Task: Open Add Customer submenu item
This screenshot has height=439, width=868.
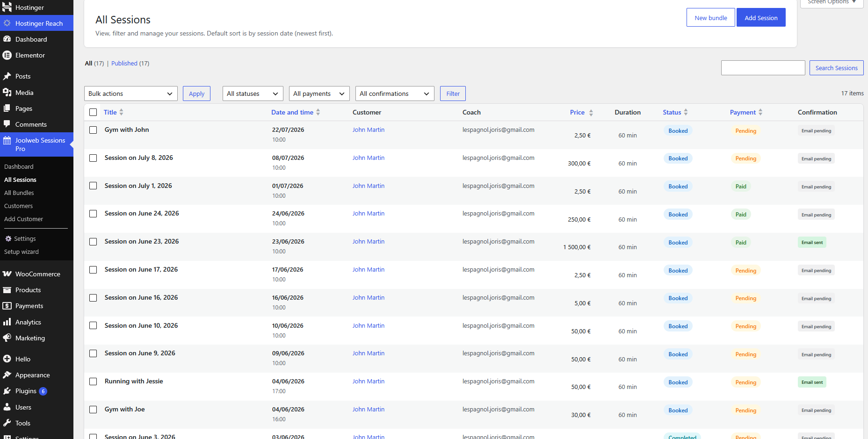Action: pos(23,219)
